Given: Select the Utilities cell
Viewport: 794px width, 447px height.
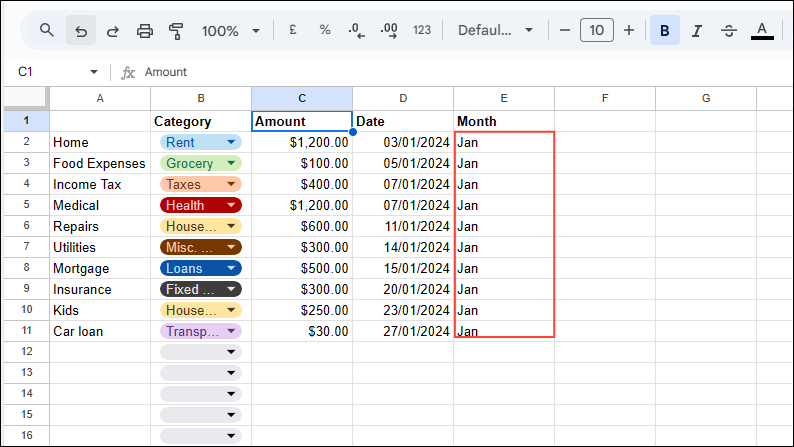Looking at the screenshot, I should (100, 247).
